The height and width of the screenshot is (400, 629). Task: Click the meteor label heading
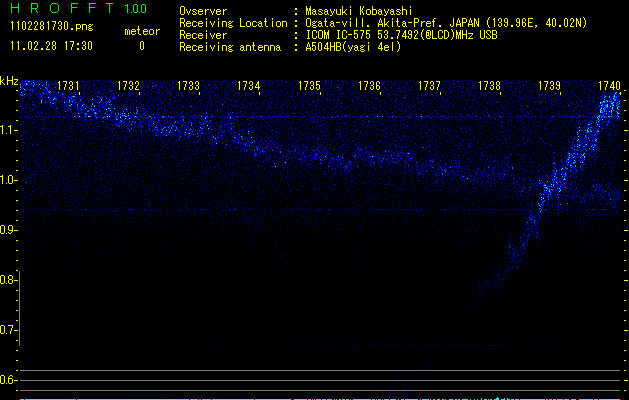[x=141, y=31]
